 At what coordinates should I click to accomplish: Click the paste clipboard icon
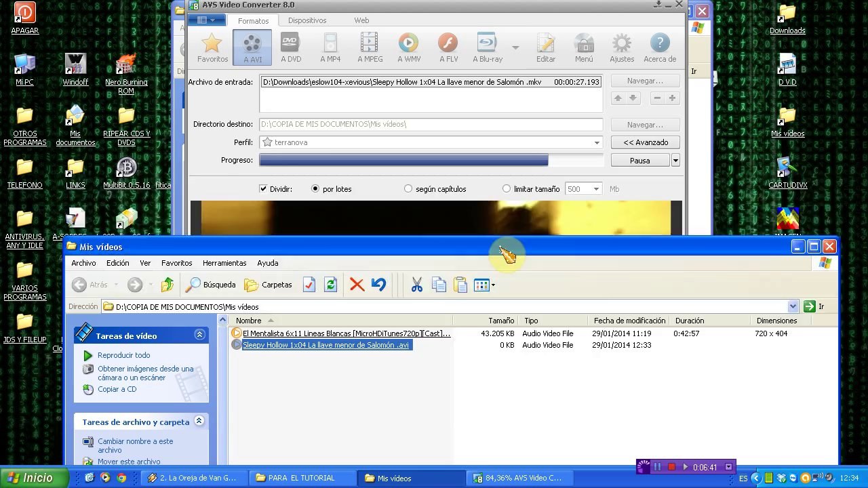coord(460,285)
